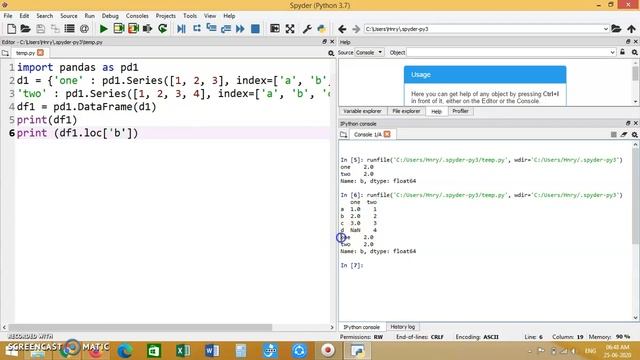The image size is (640, 360).
Task: Switch to History log tab
Action: 402,327
